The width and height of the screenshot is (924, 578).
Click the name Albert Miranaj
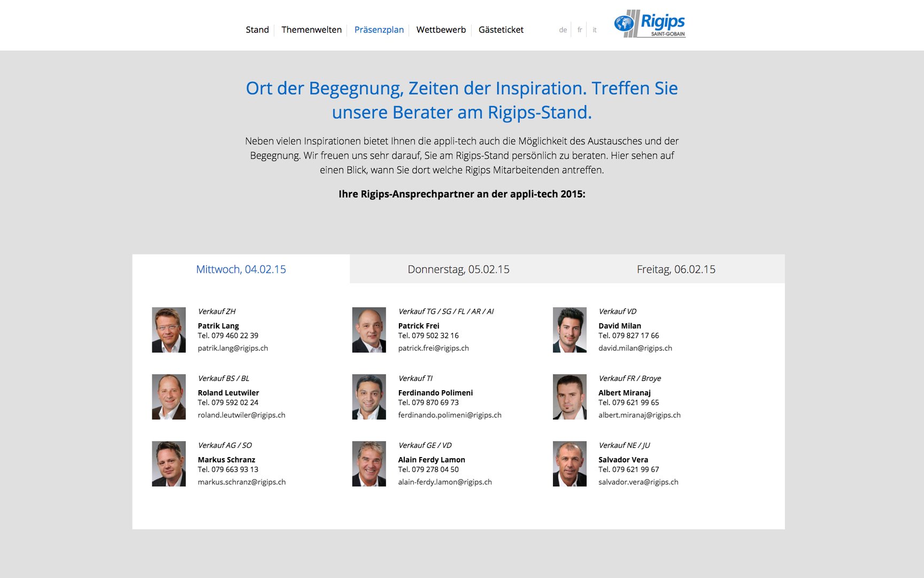point(625,393)
